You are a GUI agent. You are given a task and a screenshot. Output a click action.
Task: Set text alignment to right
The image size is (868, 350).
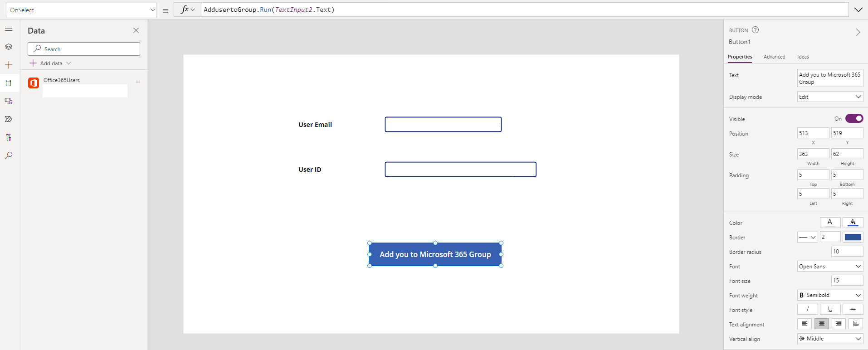(x=839, y=324)
